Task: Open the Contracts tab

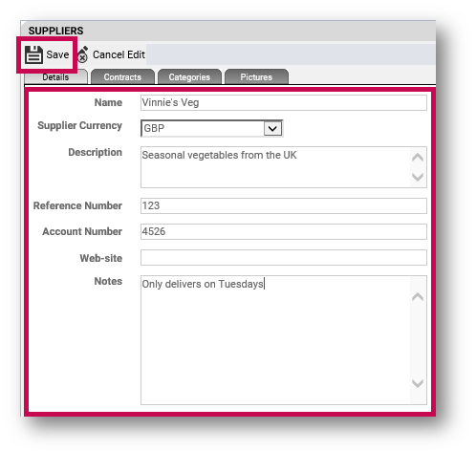Action: click(122, 77)
